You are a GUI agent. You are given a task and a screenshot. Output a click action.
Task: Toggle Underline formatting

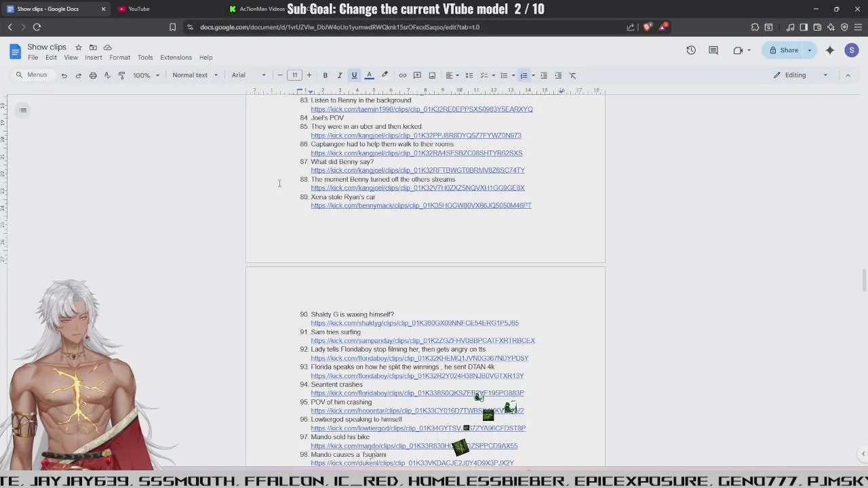pyautogui.click(x=354, y=75)
